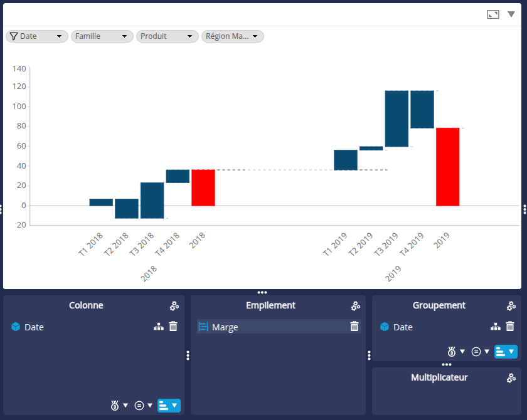Click hierarchy icon for Date in Colonne
The height and width of the screenshot is (420, 527).
pos(159,327)
